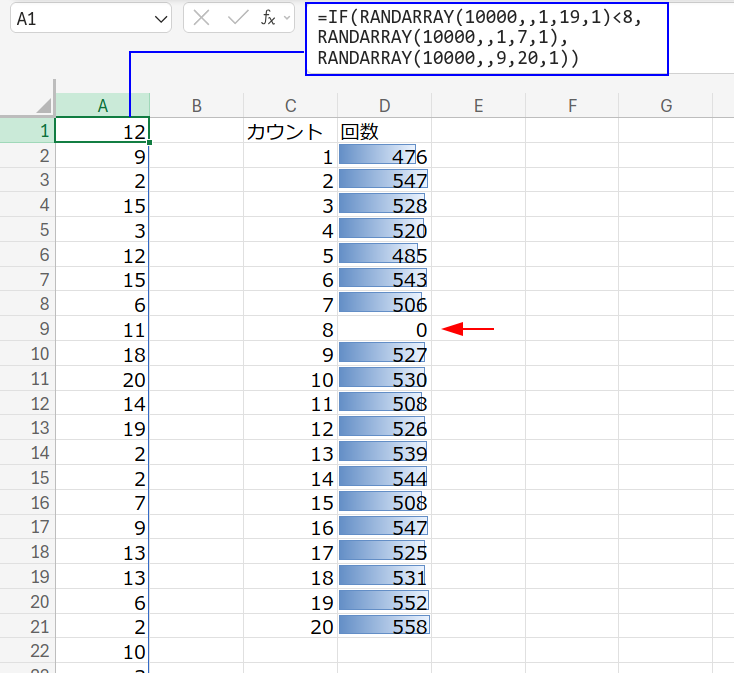Expand the small chevron beside fx icon
This screenshot has width=734, height=673.
pos(288,18)
